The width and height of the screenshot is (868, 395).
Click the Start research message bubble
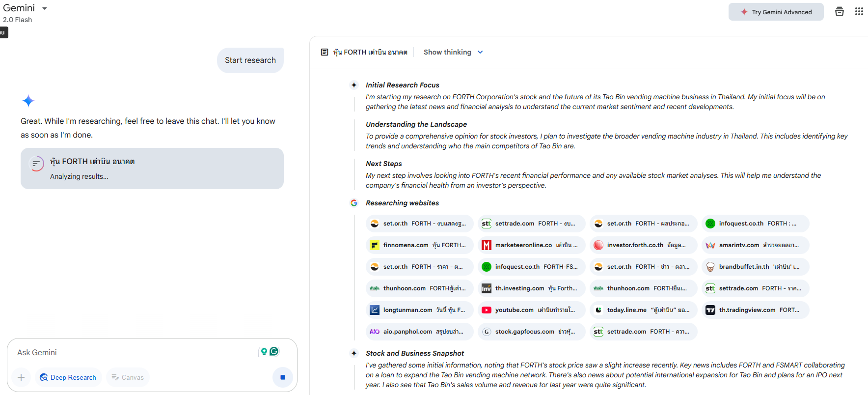250,60
